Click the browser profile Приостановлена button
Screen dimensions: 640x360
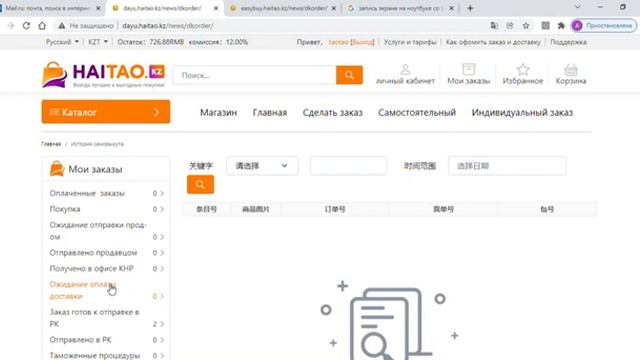[604, 26]
